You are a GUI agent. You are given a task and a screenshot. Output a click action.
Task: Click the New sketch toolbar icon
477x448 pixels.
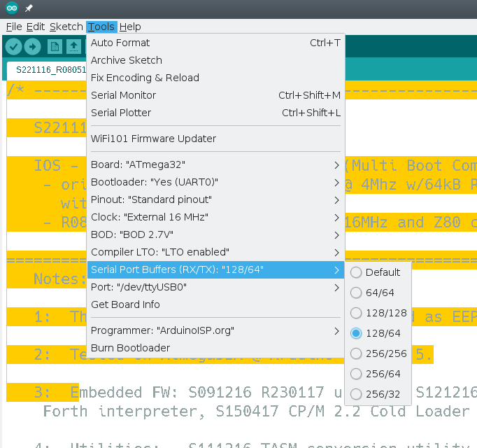(55, 47)
